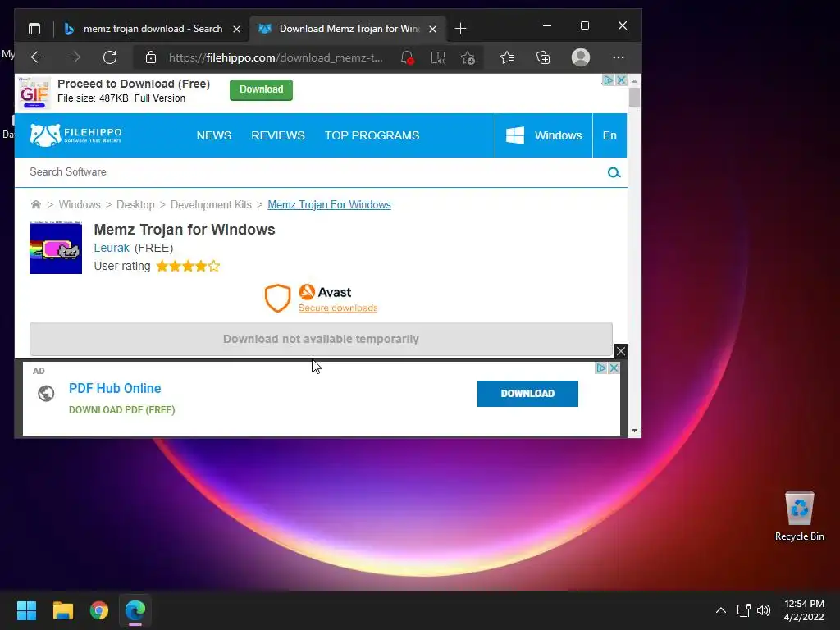Open the Windows breadcrumb link

point(80,204)
